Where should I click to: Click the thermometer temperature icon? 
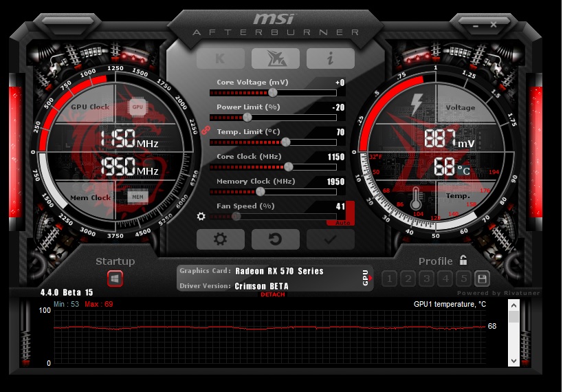pos(416,198)
